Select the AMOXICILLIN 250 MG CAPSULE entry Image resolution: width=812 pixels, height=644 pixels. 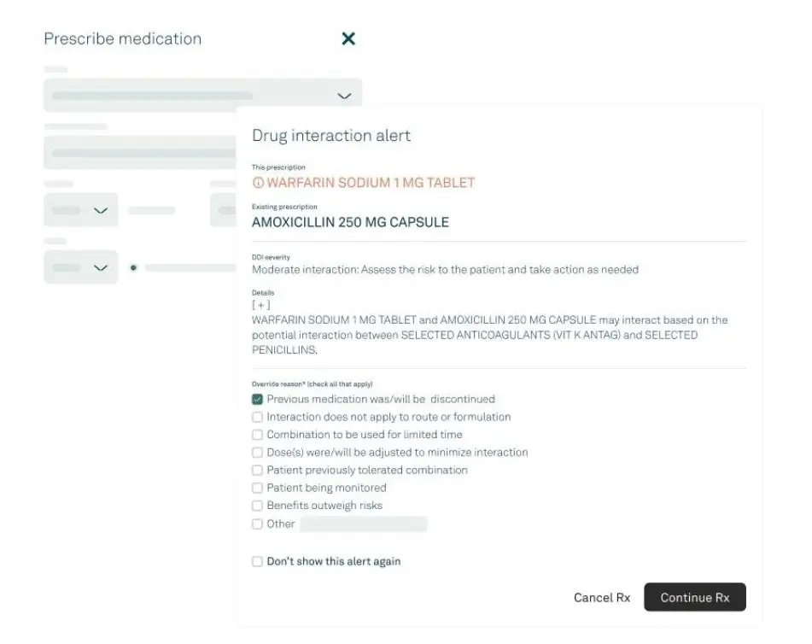[349, 222]
